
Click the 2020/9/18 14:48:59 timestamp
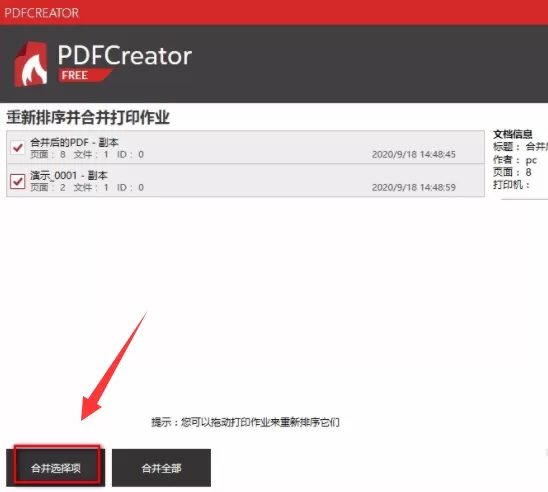pos(414,188)
